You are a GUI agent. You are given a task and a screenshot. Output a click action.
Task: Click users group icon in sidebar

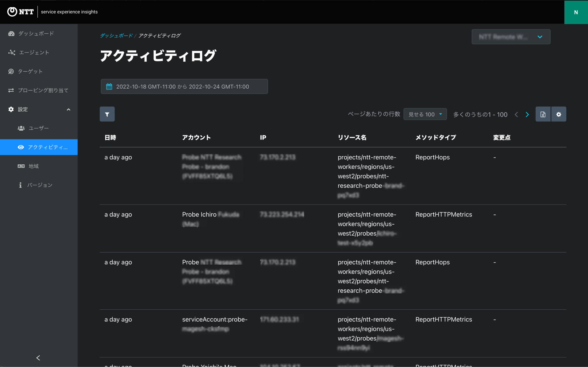click(21, 128)
